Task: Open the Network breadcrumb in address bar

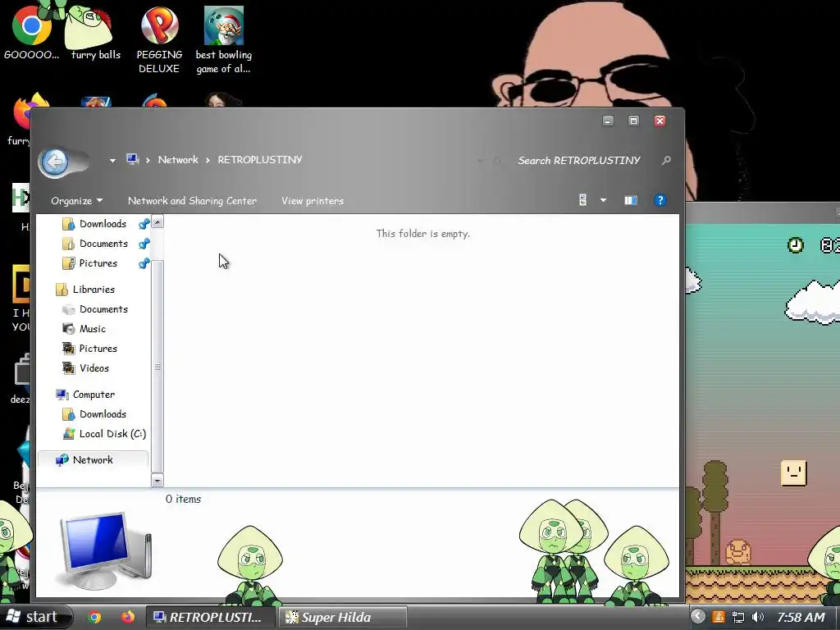Action: pos(178,160)
